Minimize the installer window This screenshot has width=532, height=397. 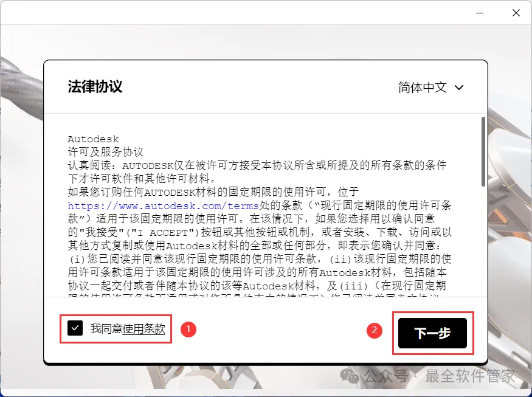pyautogui.click(x=480, y=13)
